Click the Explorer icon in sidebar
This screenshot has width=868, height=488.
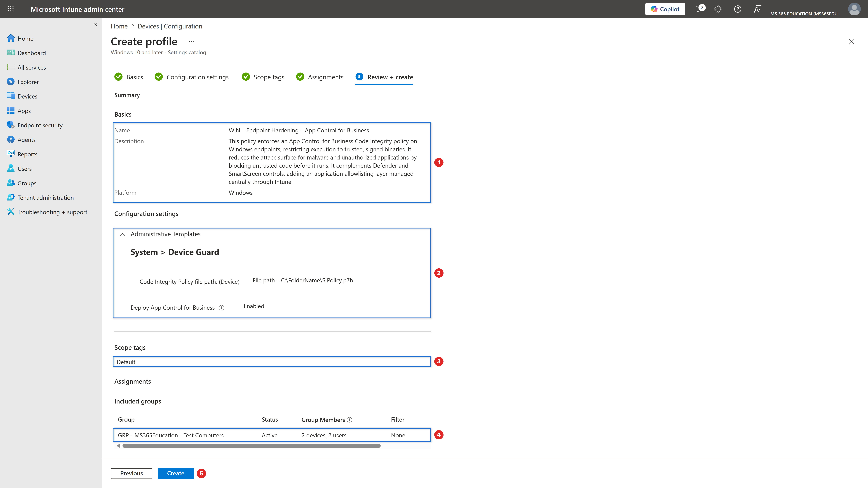pyautogui.click(x=11, y=82)
